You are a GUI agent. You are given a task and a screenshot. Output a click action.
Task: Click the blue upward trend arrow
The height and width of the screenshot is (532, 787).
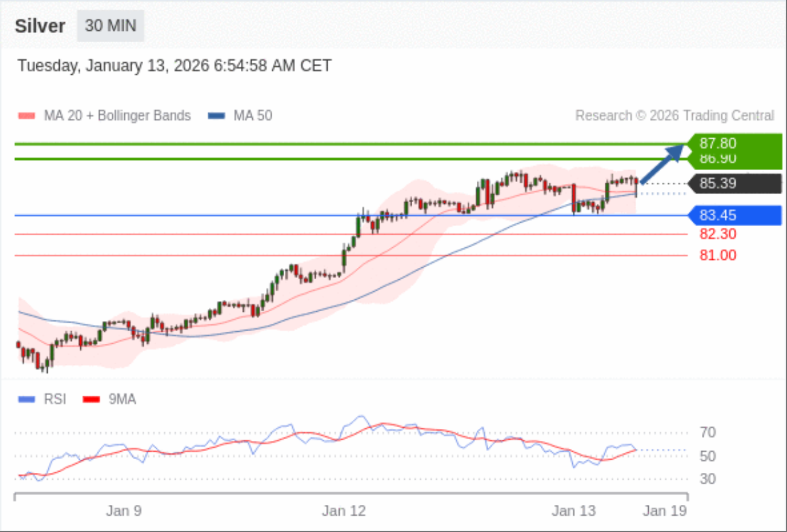pyautogui.click(x=664, y=163)
